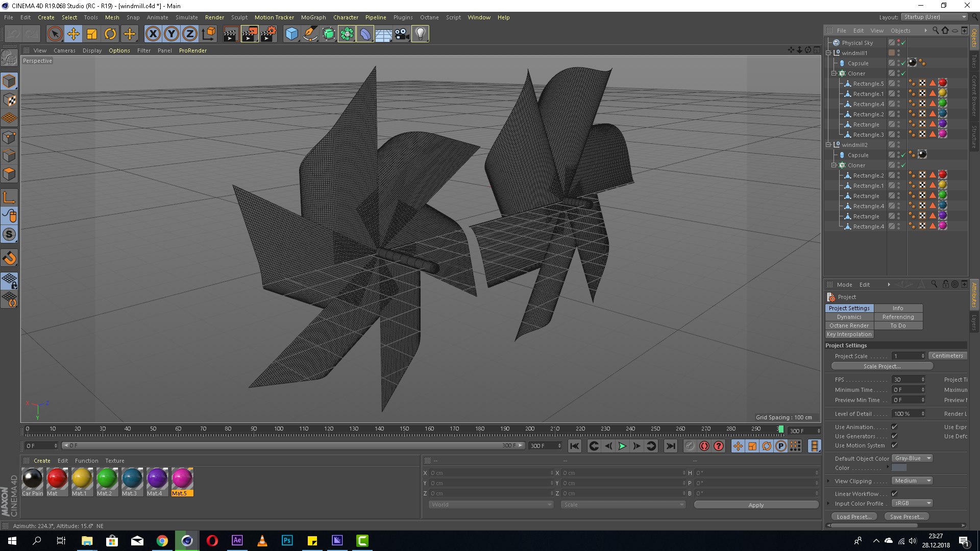
Task: Click the Enable Axis icon
Action: (9, 197)
